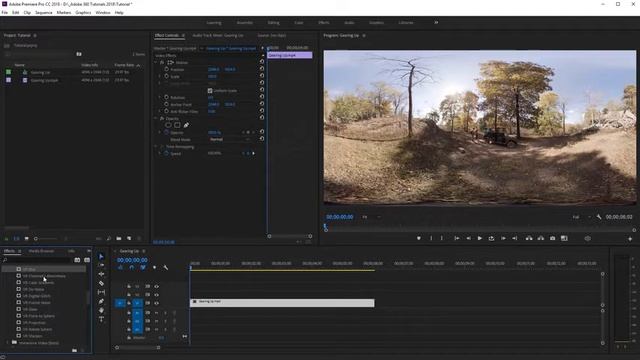Switch to the Editing workspace
The width and height of the screenshot is (640, 360).
[273, 23]
